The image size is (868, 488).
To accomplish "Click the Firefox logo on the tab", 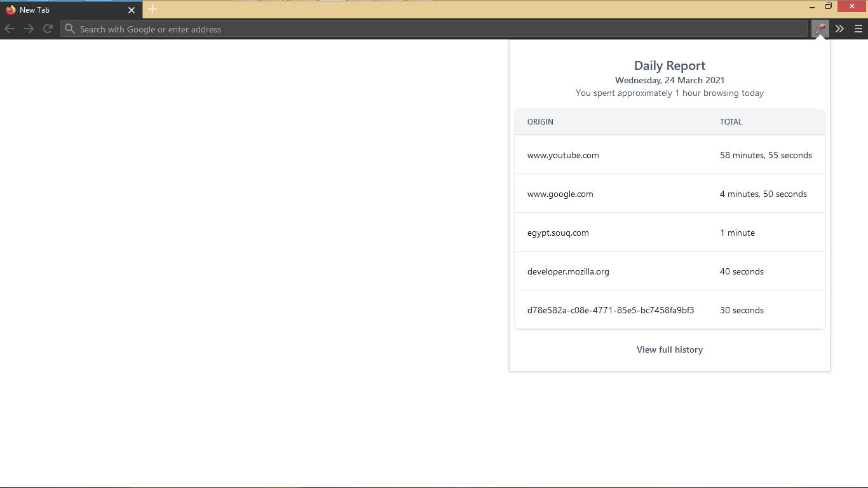I will pyautogui.click(x=10, y=10).
